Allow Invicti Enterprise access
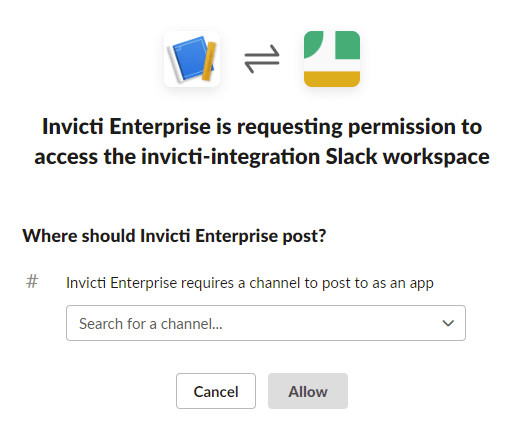The height and width of the screenshot is (442, 513). pyautogui.click(x=308, y=391)
